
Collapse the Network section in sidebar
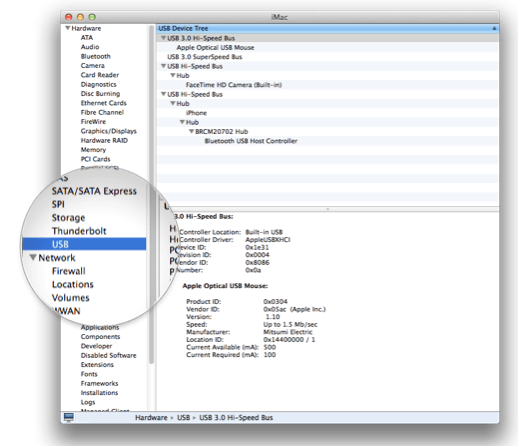coord(33,257)
